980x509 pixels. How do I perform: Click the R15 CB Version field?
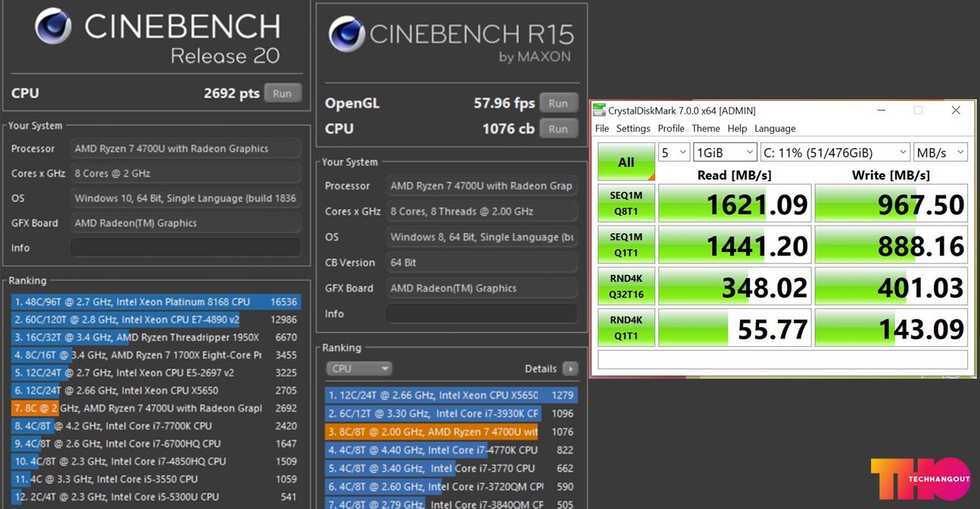482,262
